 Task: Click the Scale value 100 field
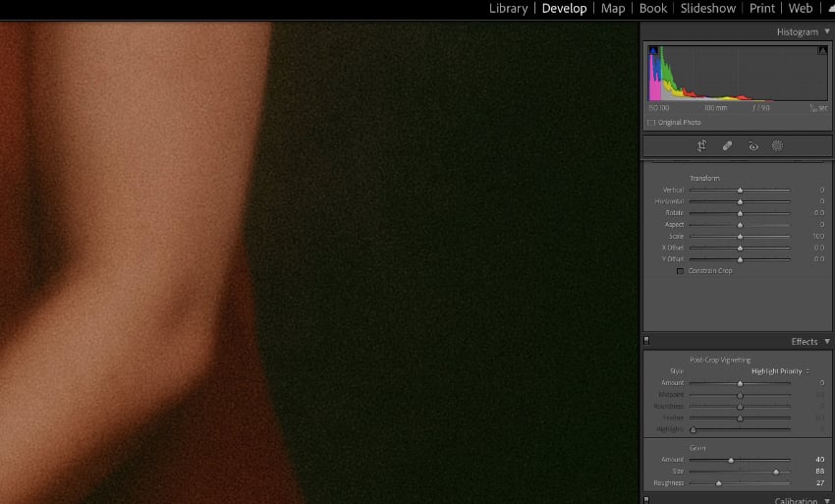click(x=818, y=236)
